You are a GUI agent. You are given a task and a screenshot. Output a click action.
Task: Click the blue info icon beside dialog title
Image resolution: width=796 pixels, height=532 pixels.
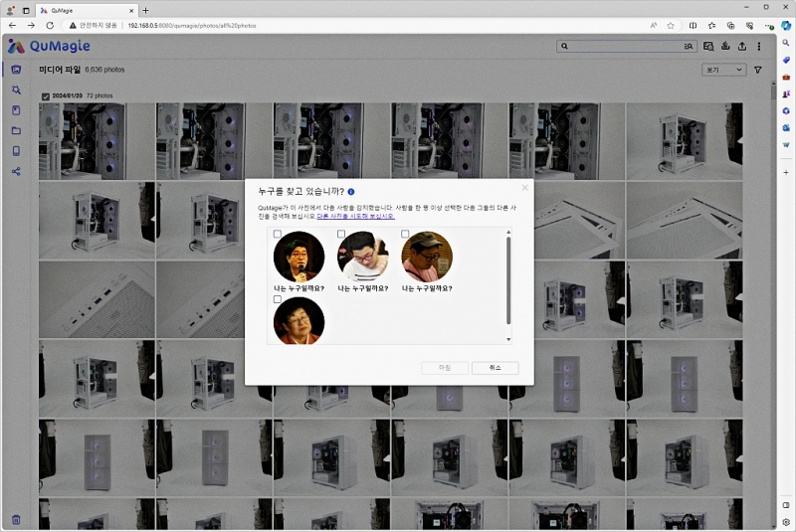coord(351,191)
